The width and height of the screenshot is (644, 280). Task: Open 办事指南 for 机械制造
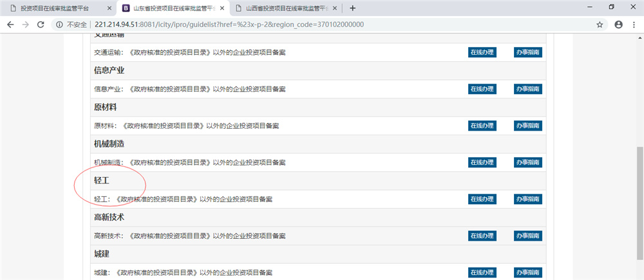[527, 162]
